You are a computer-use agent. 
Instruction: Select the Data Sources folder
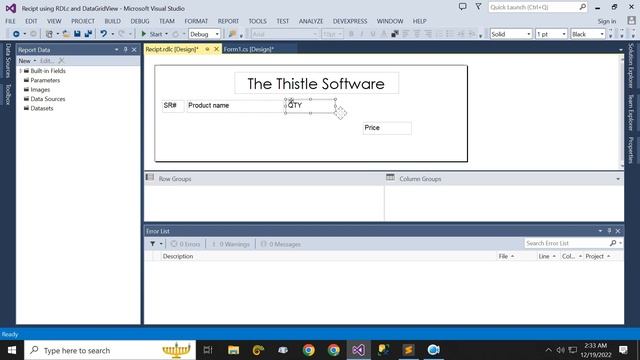pyautogui.click(x=48, y=99)
